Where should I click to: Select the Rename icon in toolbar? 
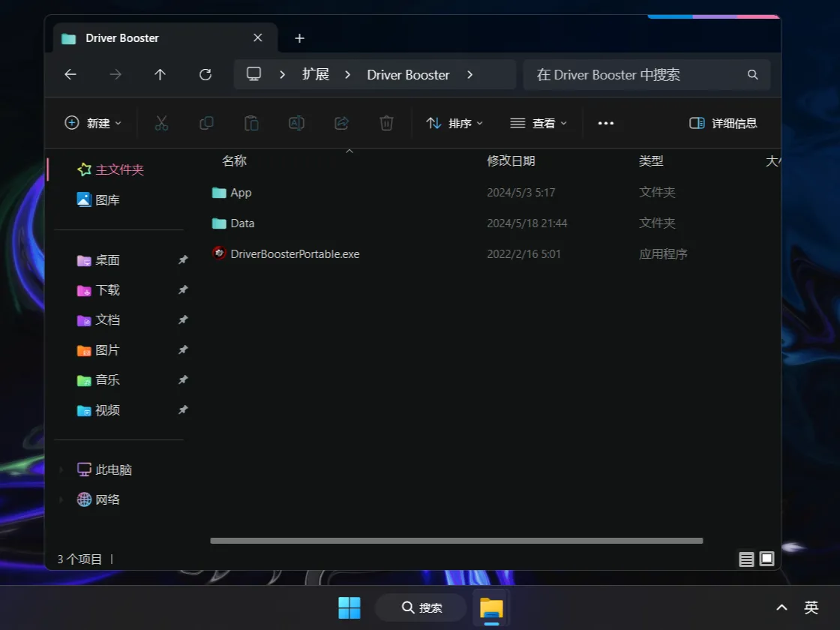click(x=296, y=123)
